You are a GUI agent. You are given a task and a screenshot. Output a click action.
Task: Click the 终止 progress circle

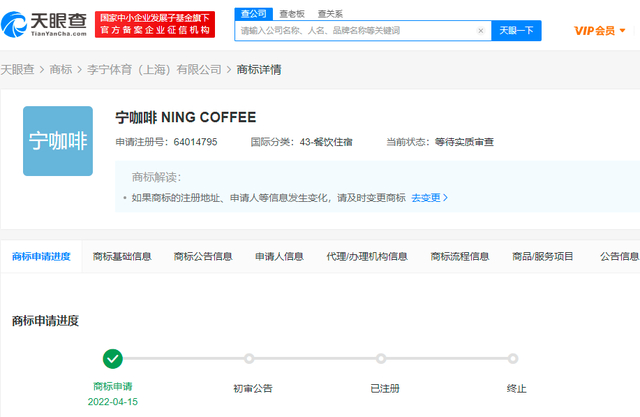tap(513, 358)
